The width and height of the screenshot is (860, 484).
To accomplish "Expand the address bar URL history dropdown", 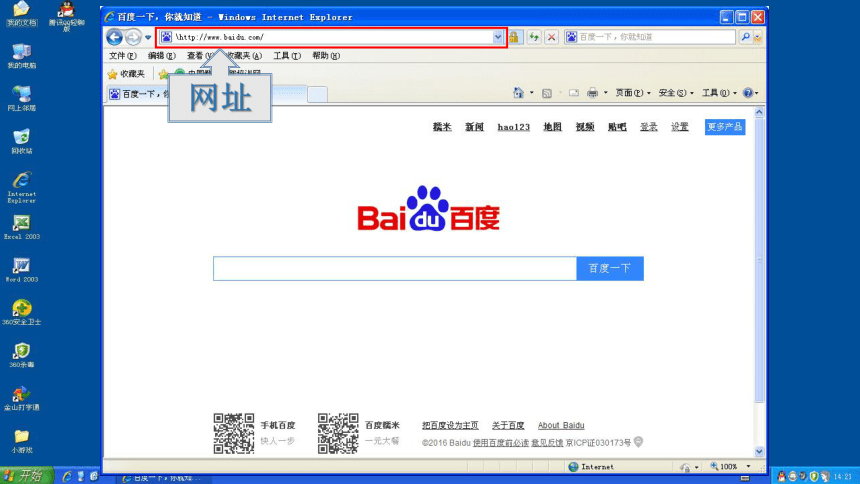I will point(497,37).
